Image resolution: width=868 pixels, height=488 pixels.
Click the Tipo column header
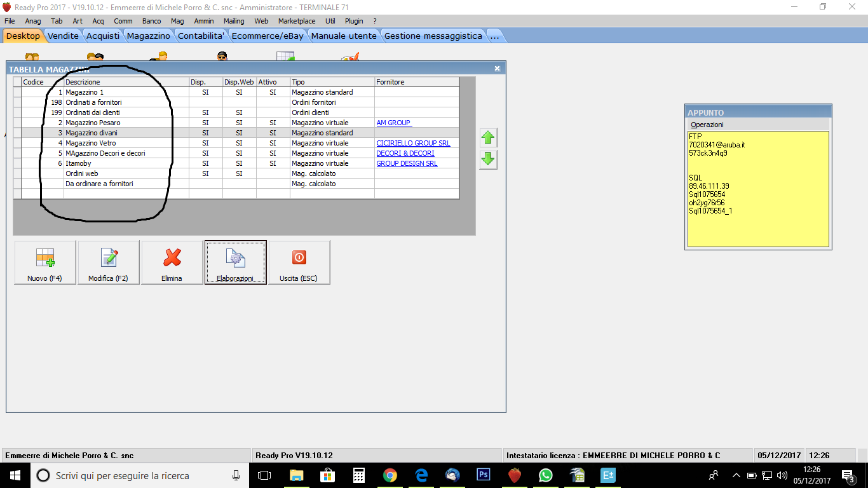coord(332,82)
